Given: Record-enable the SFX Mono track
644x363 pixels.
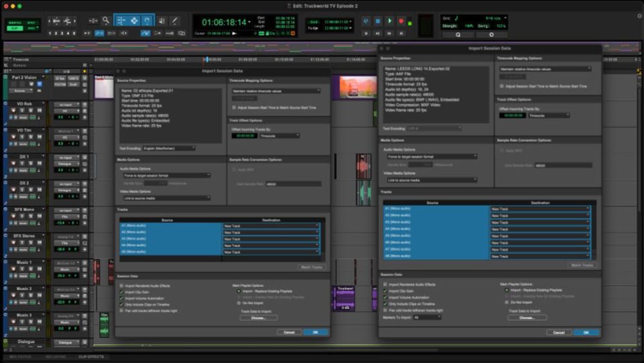Looking at the screenshot, I should tap(13, 216).
